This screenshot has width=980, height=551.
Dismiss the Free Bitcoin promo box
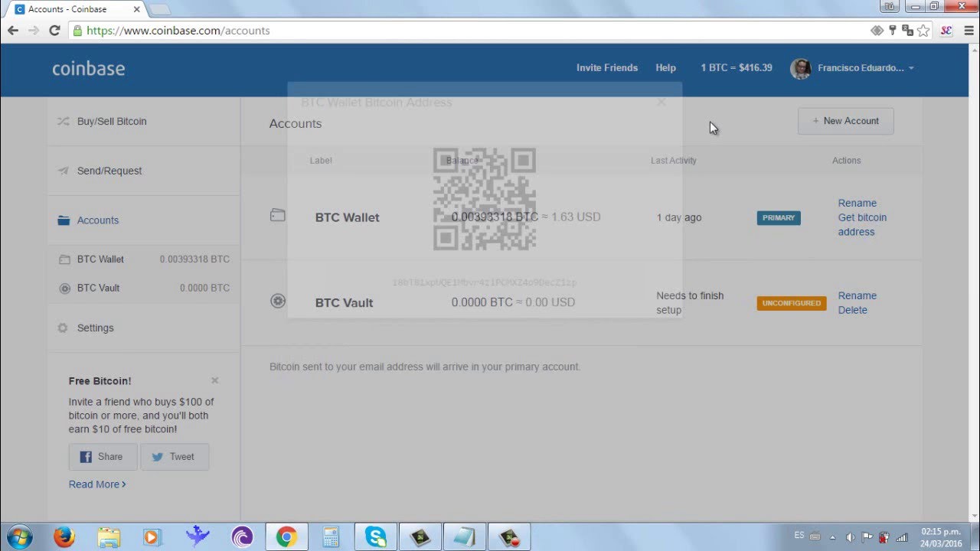[215, 380]
